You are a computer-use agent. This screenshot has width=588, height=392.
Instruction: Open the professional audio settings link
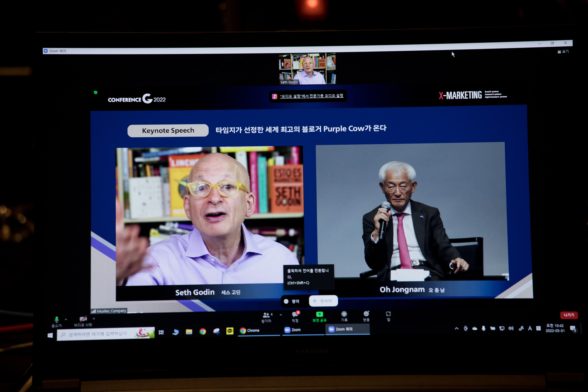(312, 96)
